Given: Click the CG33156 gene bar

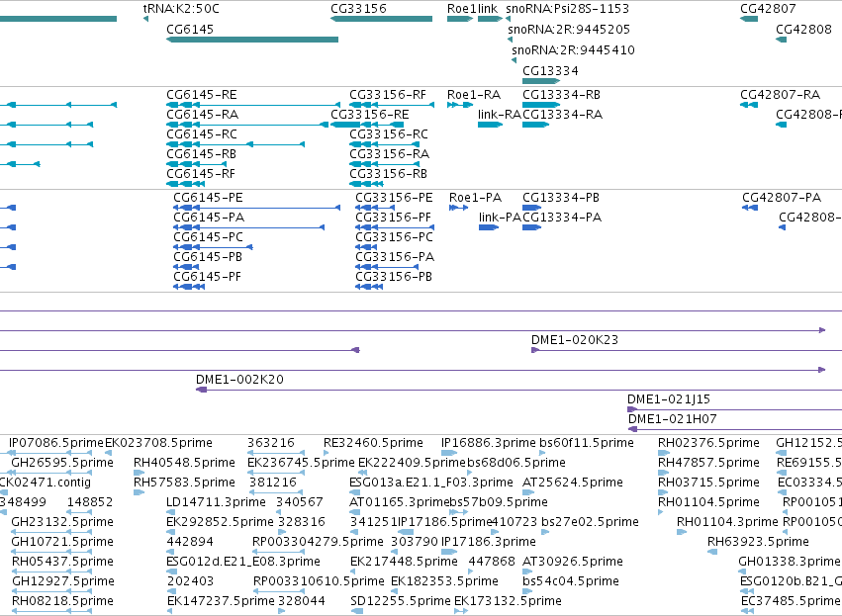Looking at the screenshot, I should pos(381,19).
